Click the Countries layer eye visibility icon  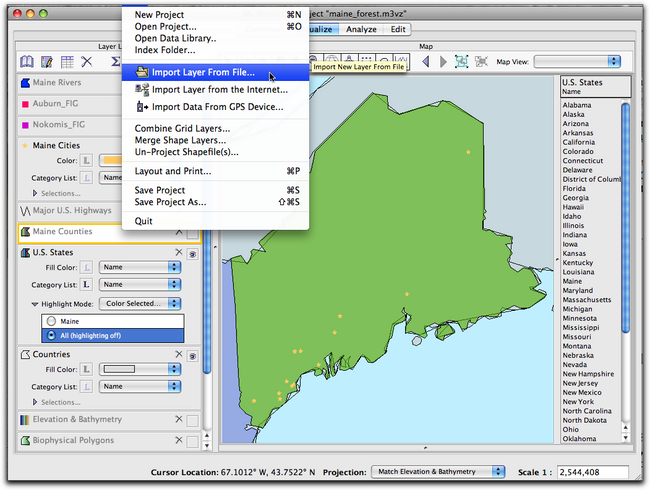pos(192,355)
